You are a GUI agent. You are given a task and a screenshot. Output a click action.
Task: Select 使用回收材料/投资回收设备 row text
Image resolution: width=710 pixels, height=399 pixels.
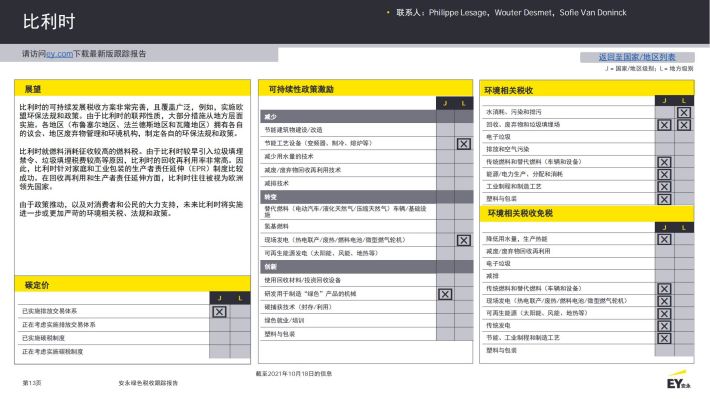click(302, 280)
